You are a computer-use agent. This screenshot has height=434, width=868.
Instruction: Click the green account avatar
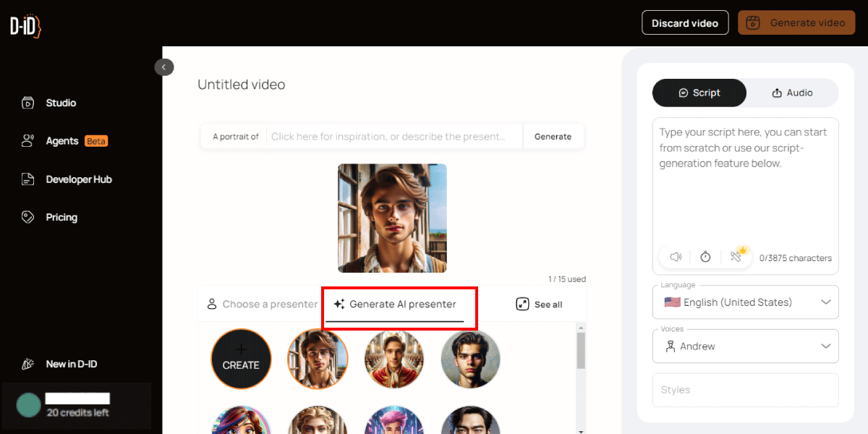[x=29, y=405]
